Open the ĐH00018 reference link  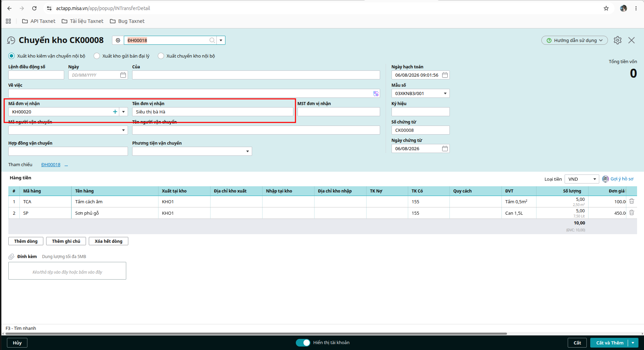pyautogui.click(x=51, y=165)
